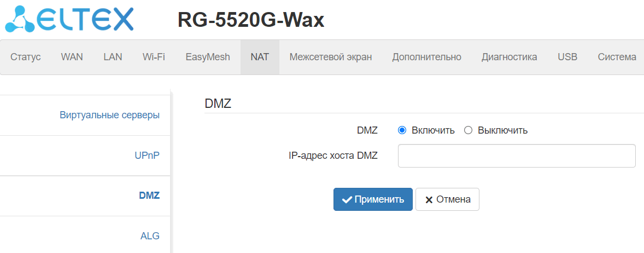The image size is (644, 253).
Task: Switch to the WAN tab
Action: [x=72, y=57]
